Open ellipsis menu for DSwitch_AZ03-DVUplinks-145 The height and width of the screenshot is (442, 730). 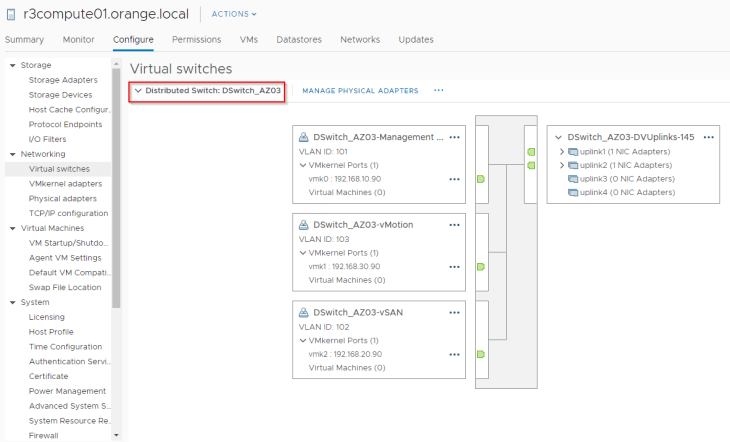708,137
